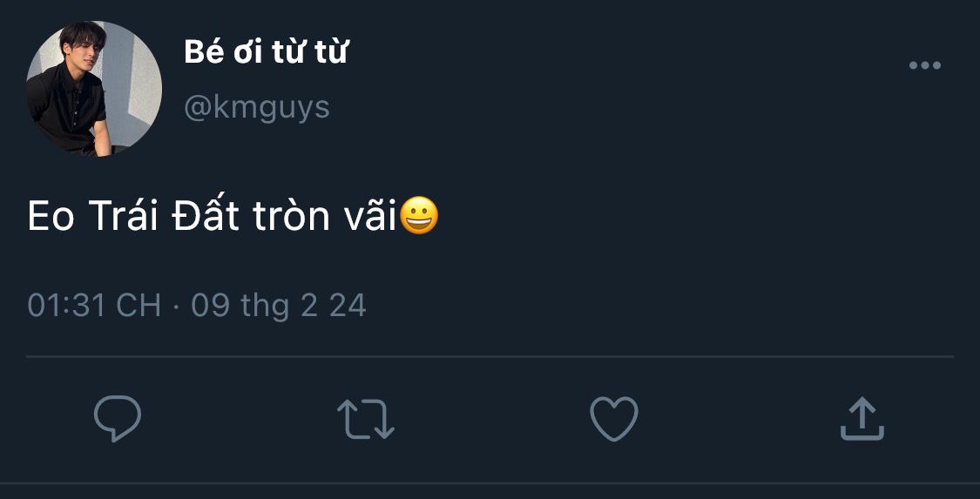
Task: Open the 01:31 CH timestamp
Action: pos(94,306)
